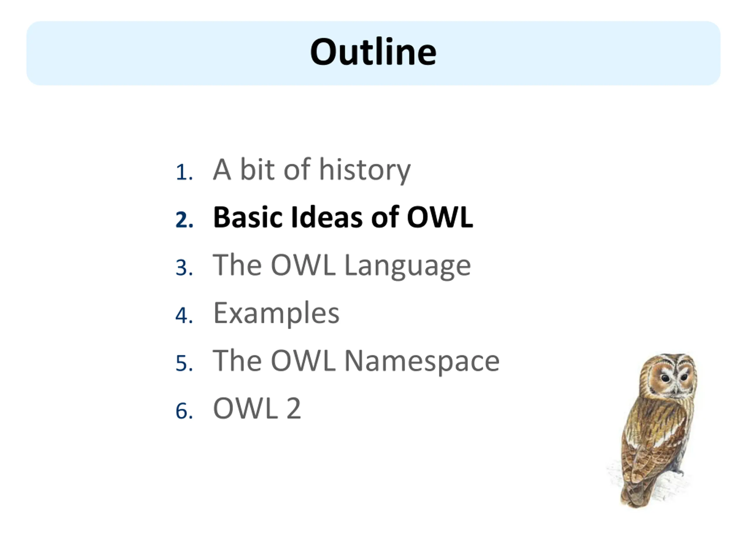Click the word "history" in item one

point(365,170)
